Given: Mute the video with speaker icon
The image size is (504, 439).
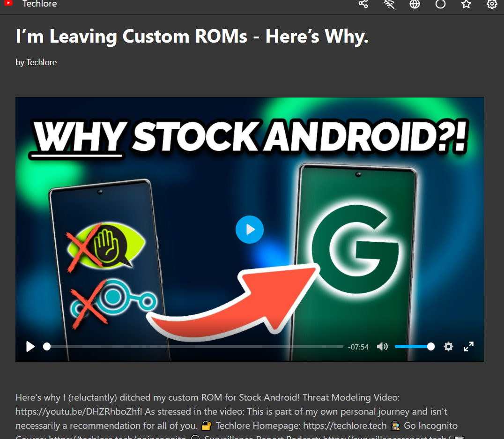Looking at the screenshot, I should (382, 347).
